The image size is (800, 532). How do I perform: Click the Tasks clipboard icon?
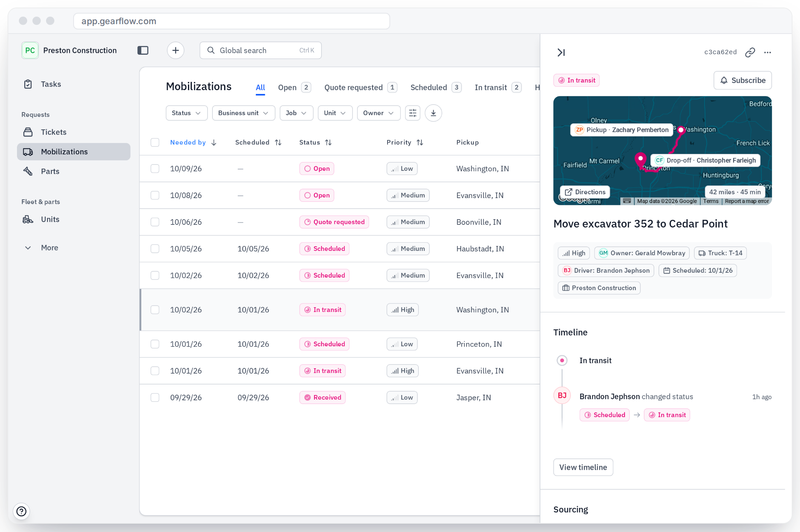(x=28, y=84)
